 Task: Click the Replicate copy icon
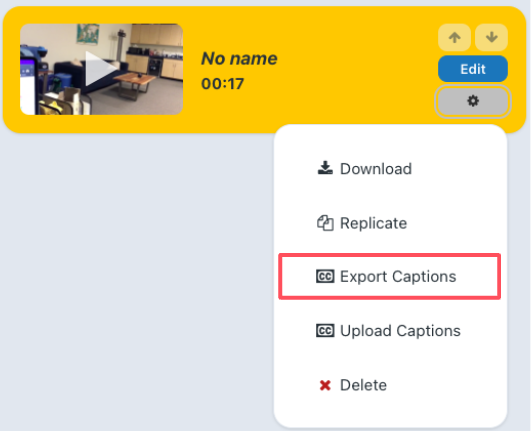325,223
